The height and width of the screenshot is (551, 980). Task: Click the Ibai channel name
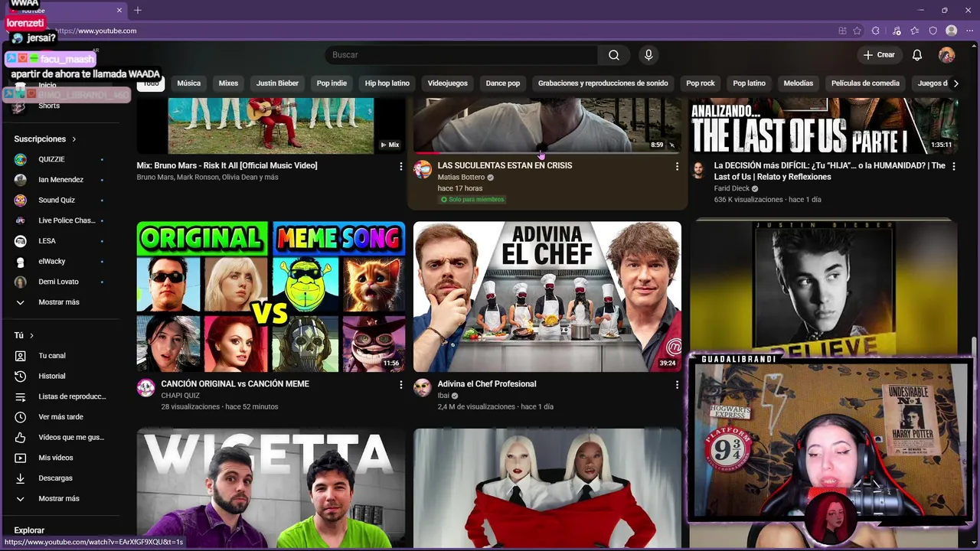[x=443, y=396]
